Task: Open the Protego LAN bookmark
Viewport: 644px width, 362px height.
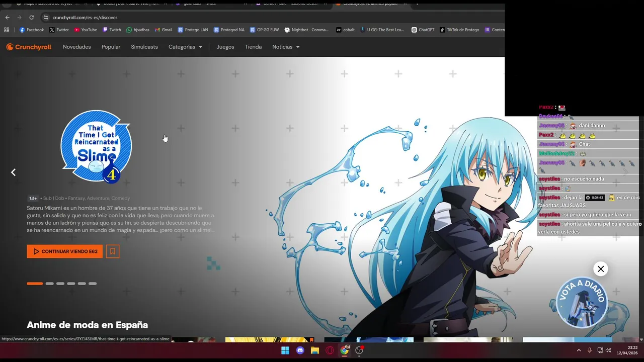Action: point(193,30)
